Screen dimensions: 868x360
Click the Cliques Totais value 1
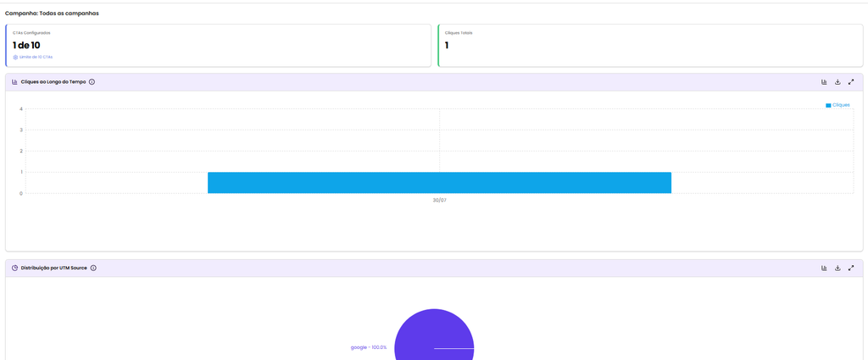point(447,46)
